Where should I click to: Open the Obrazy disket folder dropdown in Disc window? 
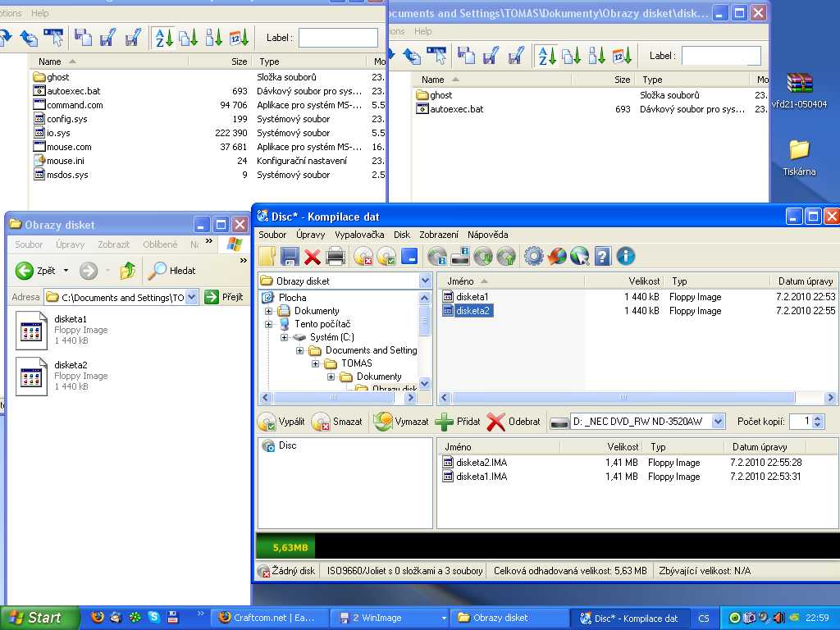425,281
